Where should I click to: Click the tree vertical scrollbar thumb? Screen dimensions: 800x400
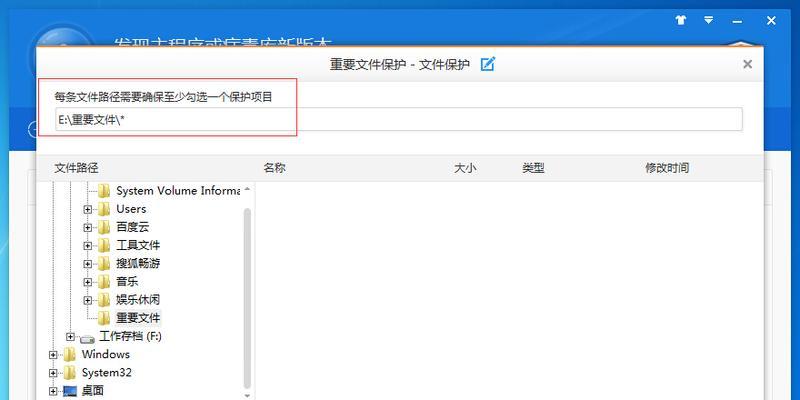[x=247, y=299]
